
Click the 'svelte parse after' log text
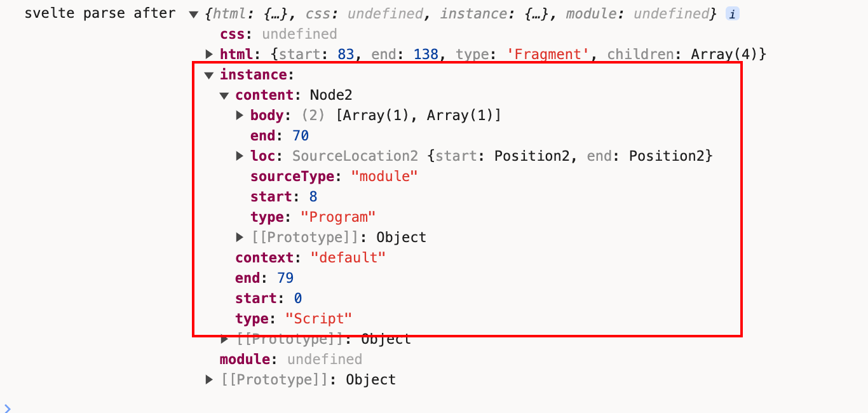pyautogui.click(x=99, y=14)
